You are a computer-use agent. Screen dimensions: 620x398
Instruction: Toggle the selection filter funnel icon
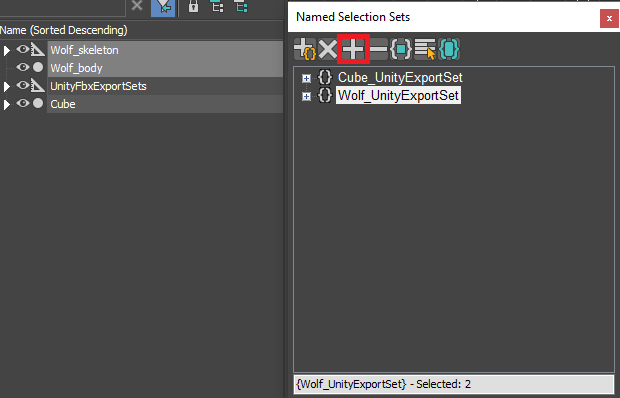coord(163,8)
